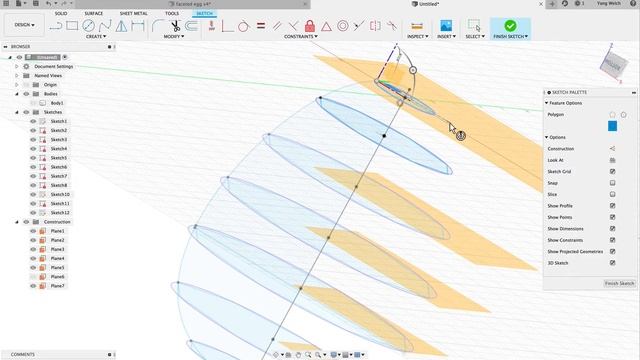Select the Fillet tool in Modify

157,26
